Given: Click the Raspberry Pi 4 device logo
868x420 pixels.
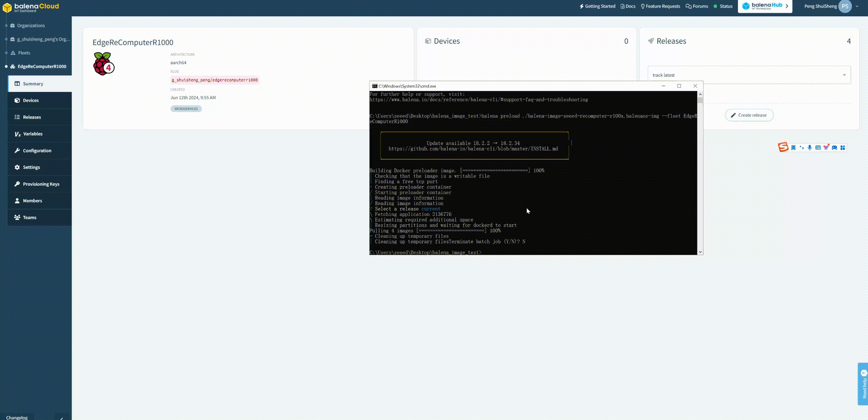Looking at the screenshot, I should point(103,64).
